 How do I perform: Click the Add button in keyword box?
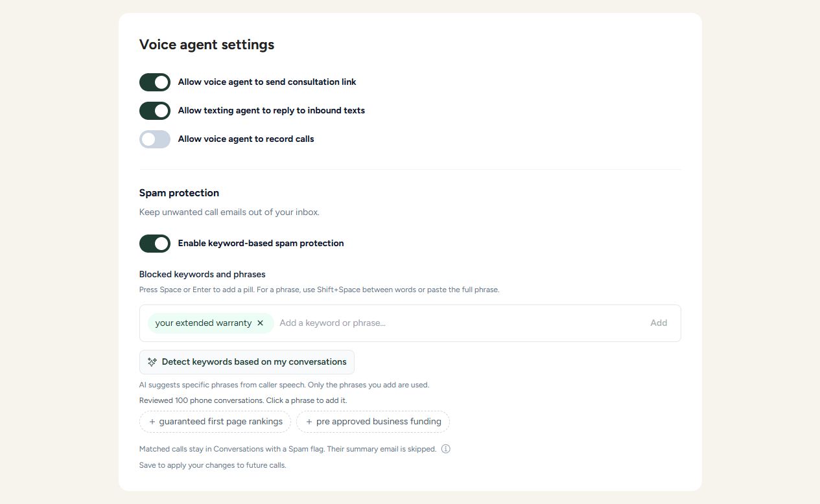pos(659,323)
